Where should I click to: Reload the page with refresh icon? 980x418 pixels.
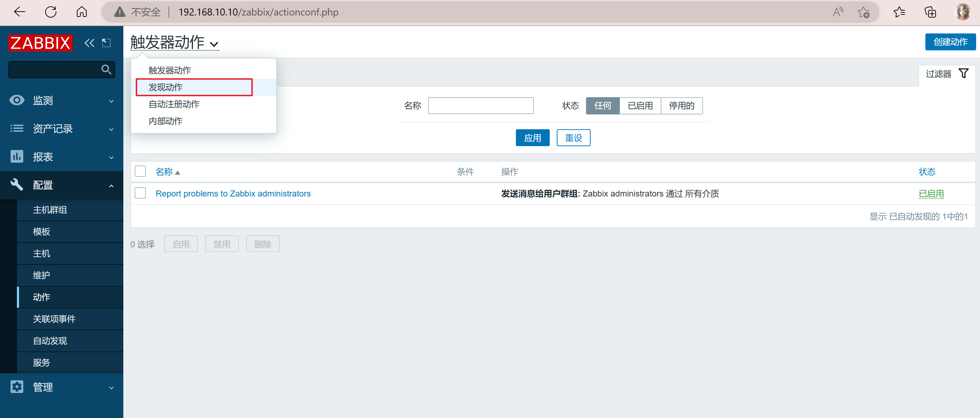click(51, 12)
